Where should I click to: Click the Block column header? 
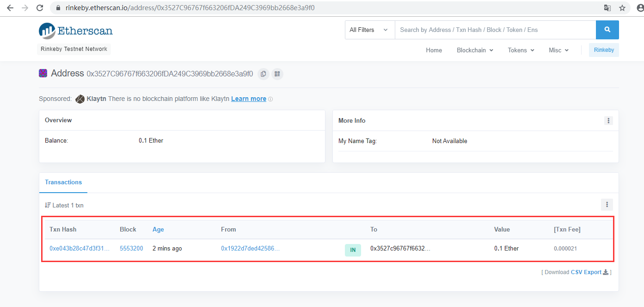pos(128,229)
